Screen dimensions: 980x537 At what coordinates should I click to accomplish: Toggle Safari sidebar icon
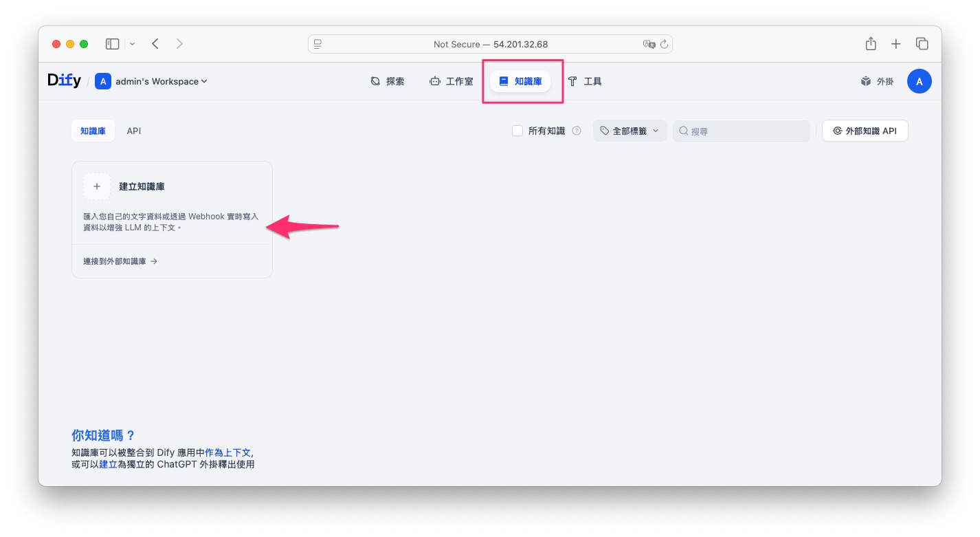pos(112,44)
